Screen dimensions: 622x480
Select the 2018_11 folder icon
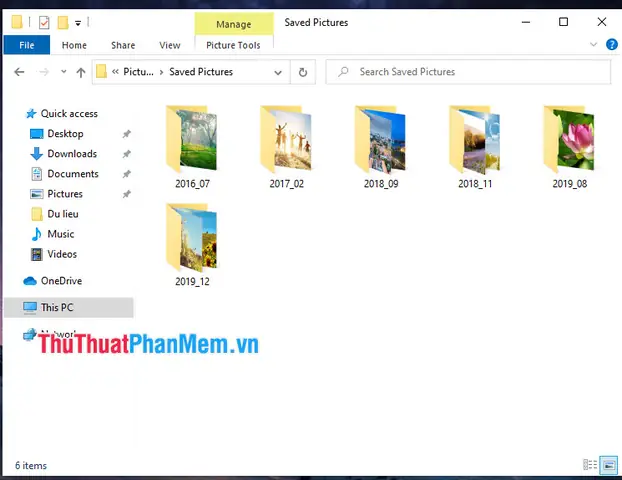tap(475, 140)
